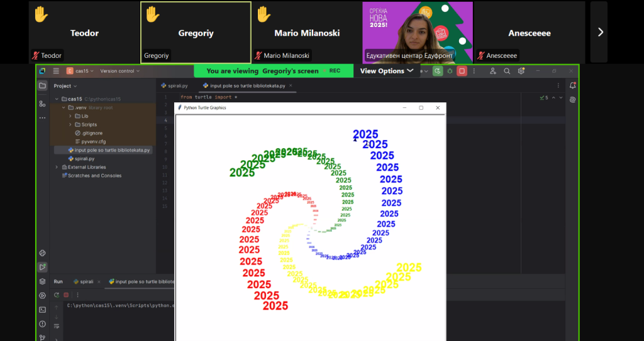Open top toolbar more actions menu
This screenshot has width=644, height=341.
(474, 71)
